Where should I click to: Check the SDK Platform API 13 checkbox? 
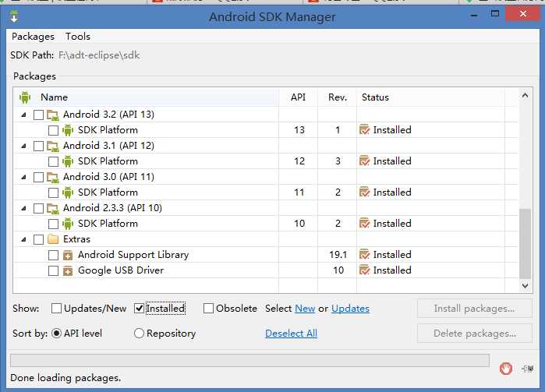tap(53, 131)
